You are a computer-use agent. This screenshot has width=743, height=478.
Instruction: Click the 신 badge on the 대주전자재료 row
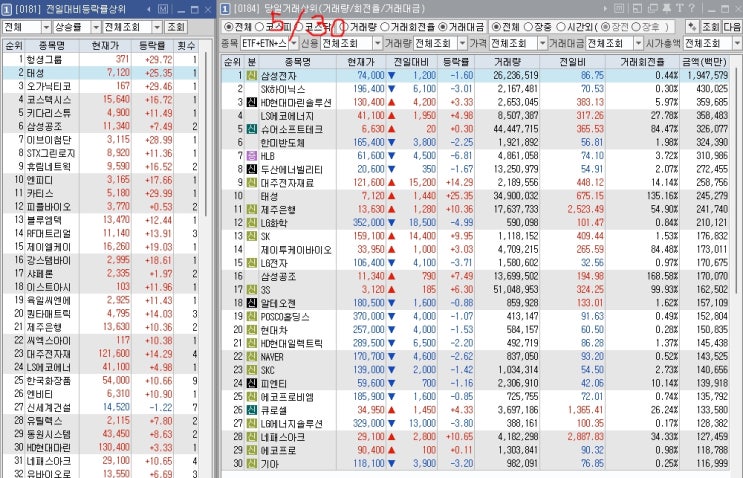[x=252, y=183]
